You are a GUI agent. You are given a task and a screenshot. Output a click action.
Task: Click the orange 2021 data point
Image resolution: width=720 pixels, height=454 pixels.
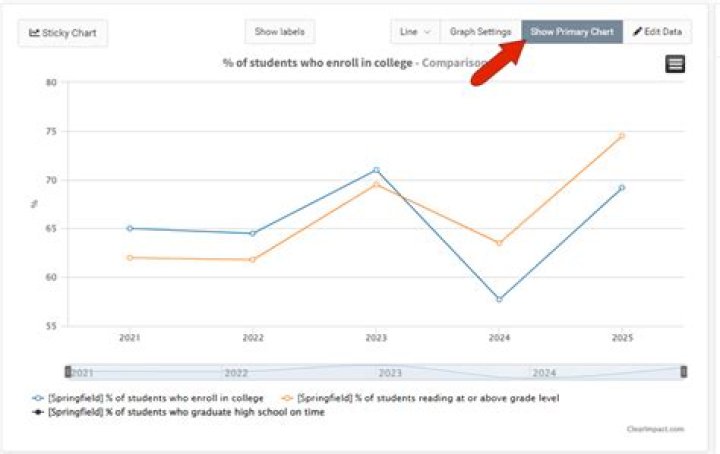pos(130,258)
